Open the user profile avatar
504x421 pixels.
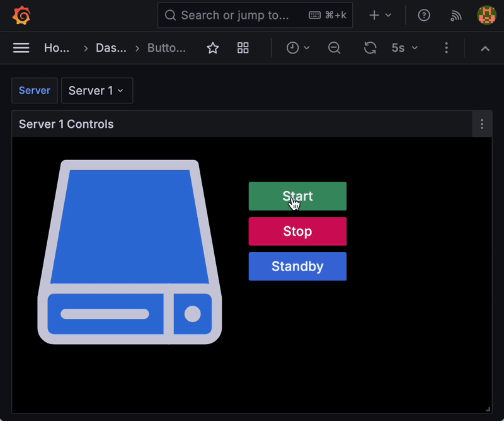click(486, 15)
